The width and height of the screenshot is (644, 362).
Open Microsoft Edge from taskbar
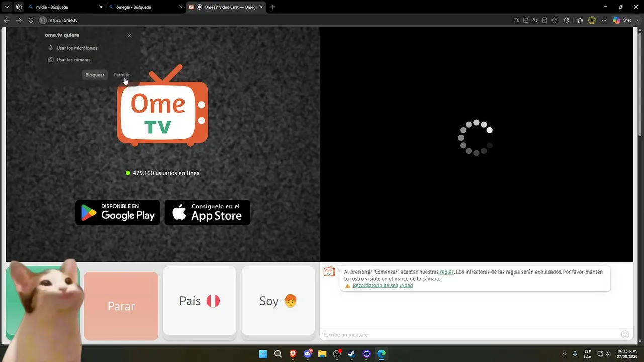(x=382, y=354)
